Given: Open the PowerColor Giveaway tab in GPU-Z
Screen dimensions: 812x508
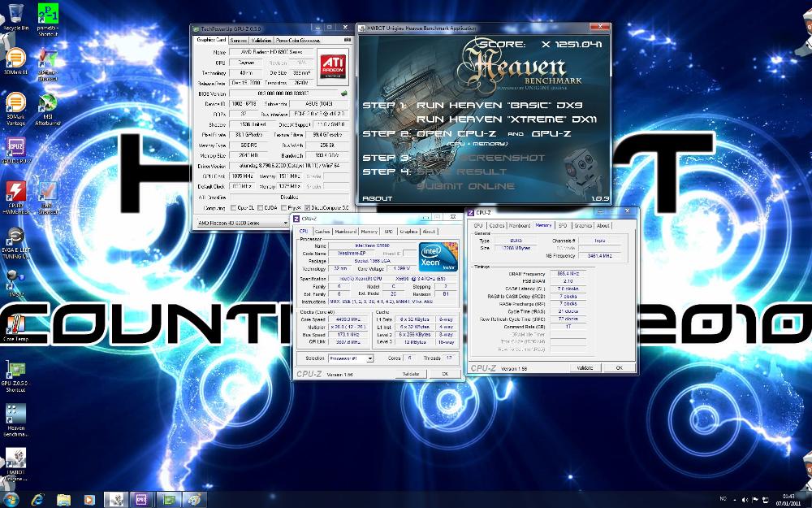Looking at the screenshot, I should [x=298, y=40].
